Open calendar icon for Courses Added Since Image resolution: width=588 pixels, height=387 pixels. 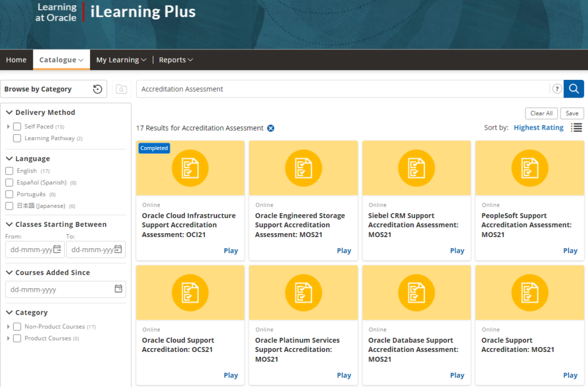coord(118,289)
